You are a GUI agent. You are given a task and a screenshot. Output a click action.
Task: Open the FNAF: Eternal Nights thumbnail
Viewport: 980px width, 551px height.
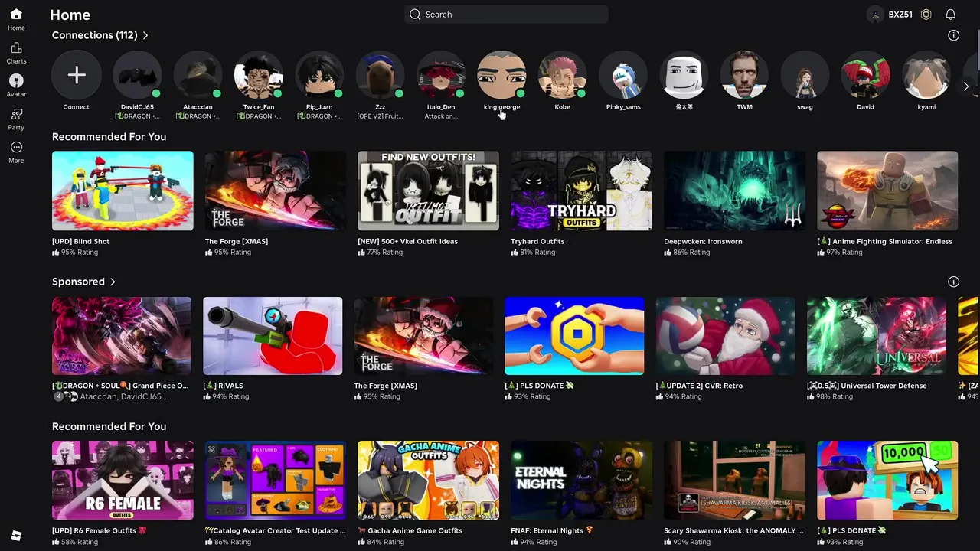582,480
